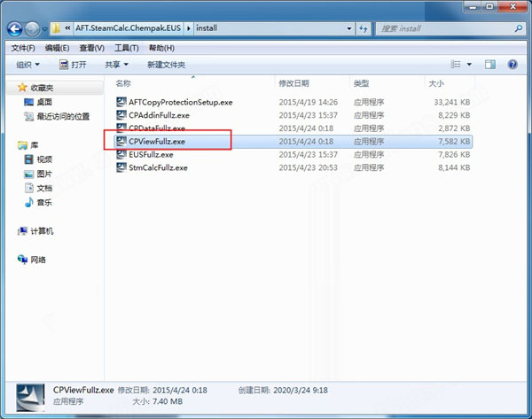
Task: Refresh the install folder view
Action: point(364,29)
